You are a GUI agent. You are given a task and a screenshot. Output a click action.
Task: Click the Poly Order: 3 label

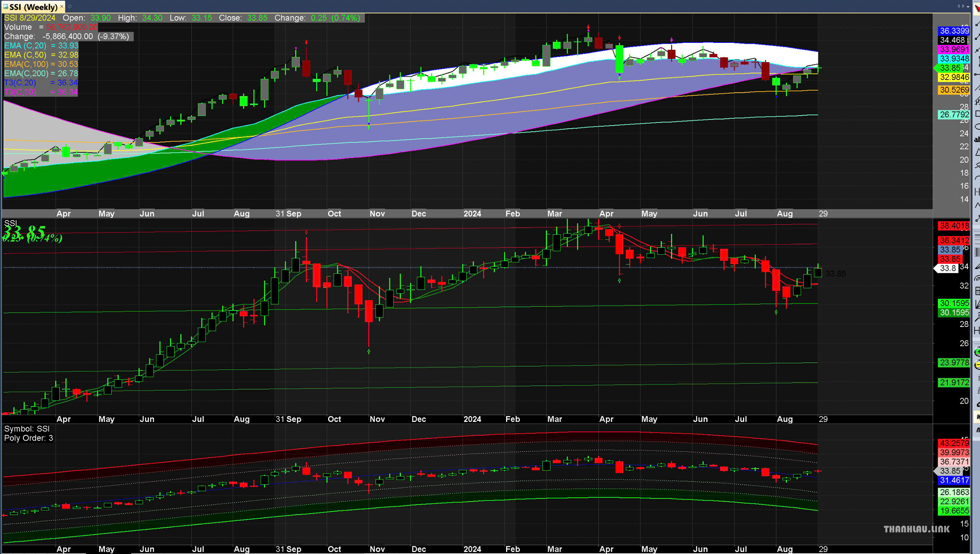29,438
